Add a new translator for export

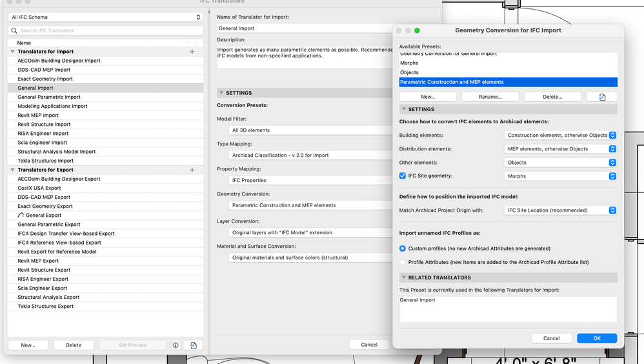(192, 170)
